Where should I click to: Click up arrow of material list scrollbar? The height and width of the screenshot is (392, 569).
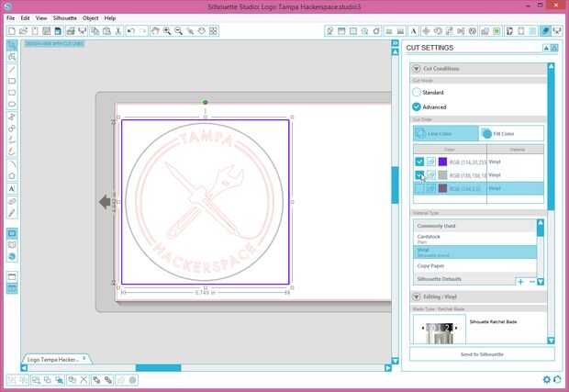541,222
